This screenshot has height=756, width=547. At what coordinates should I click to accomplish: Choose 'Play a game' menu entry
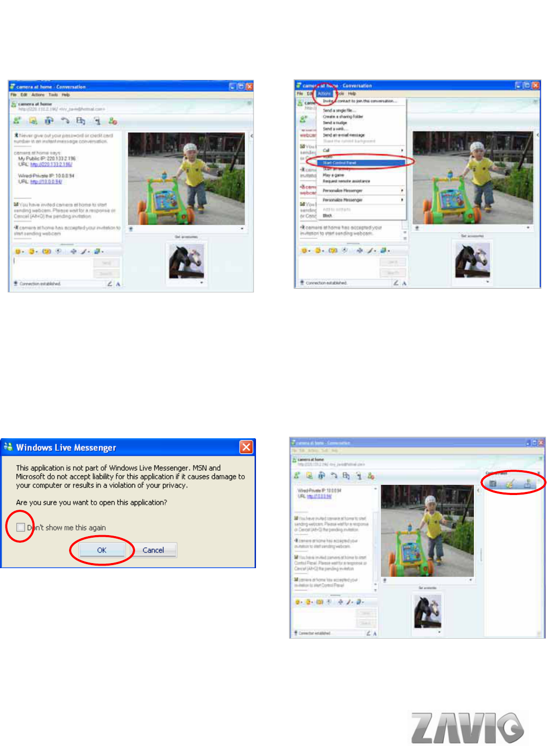(333, 175)
